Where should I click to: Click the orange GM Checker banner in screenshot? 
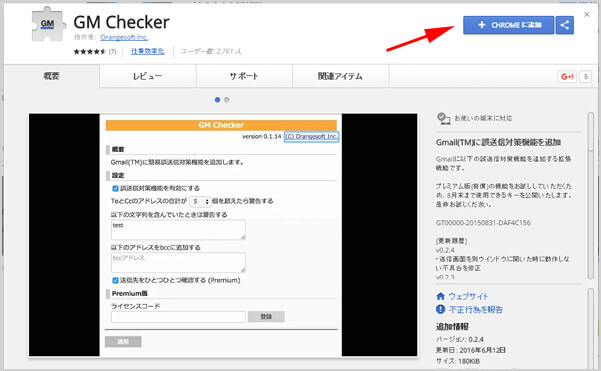coord(221,125)
